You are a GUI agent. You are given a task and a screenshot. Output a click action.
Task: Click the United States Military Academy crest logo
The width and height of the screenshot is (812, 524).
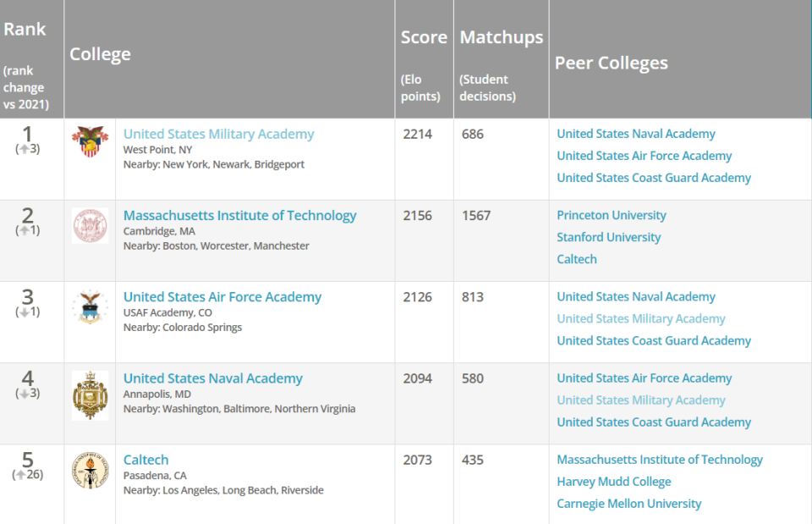click(x=89, y=141)
